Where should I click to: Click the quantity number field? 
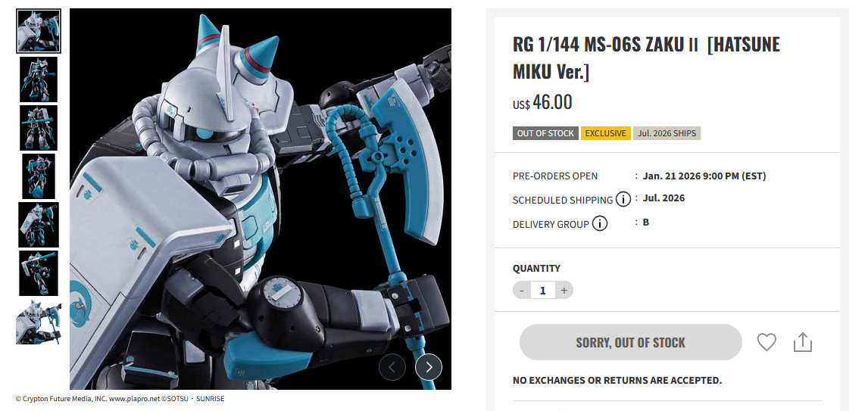(x=543, y=290)
